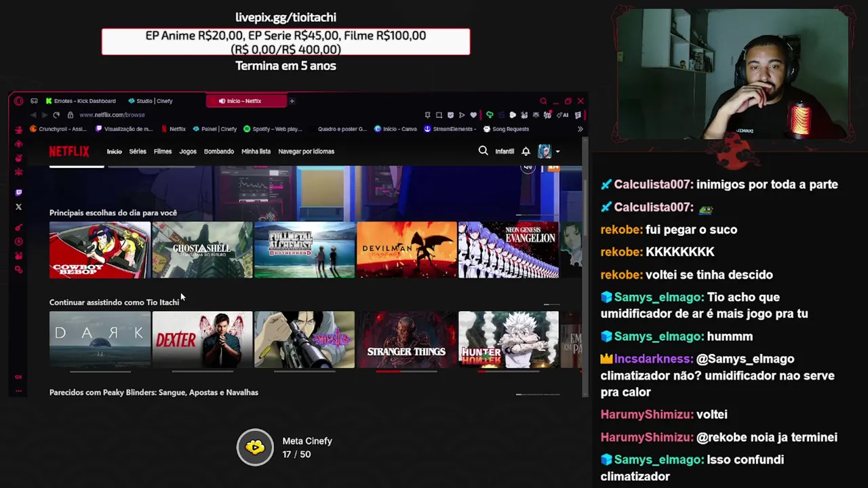Continue watching Hunter x Hunter thumbnail
868x488 pixels.
[509, 340]
